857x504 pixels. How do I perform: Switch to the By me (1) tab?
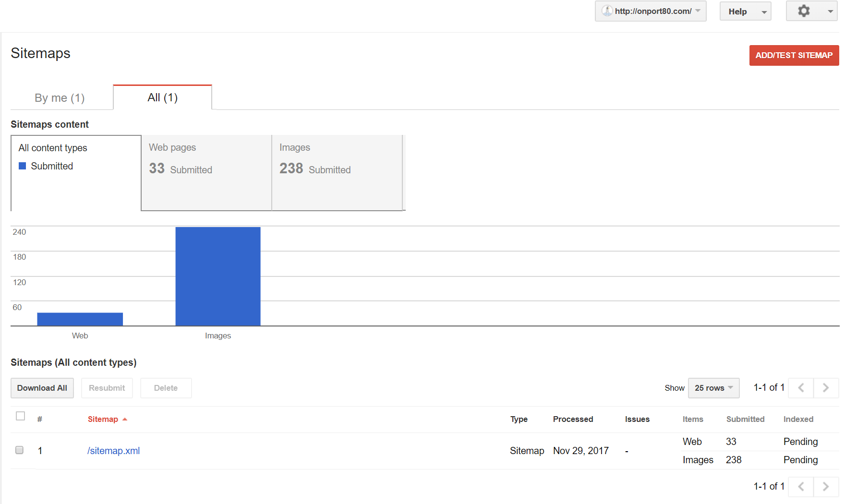60,98
